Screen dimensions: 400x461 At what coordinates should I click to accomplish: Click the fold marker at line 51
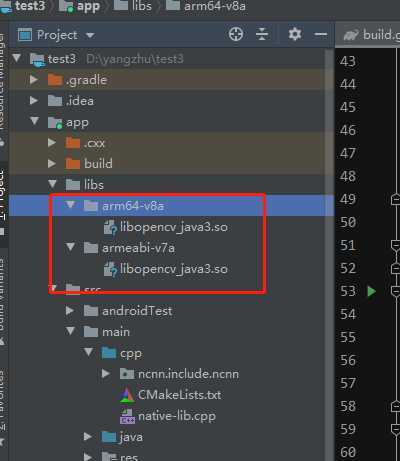pos(396,246)
